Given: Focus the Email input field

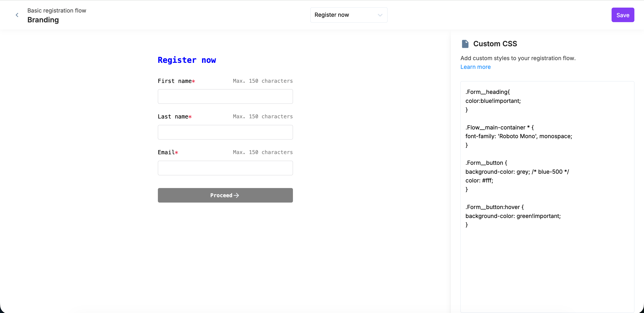Looking at the screenshot, I should coord(225,168).
